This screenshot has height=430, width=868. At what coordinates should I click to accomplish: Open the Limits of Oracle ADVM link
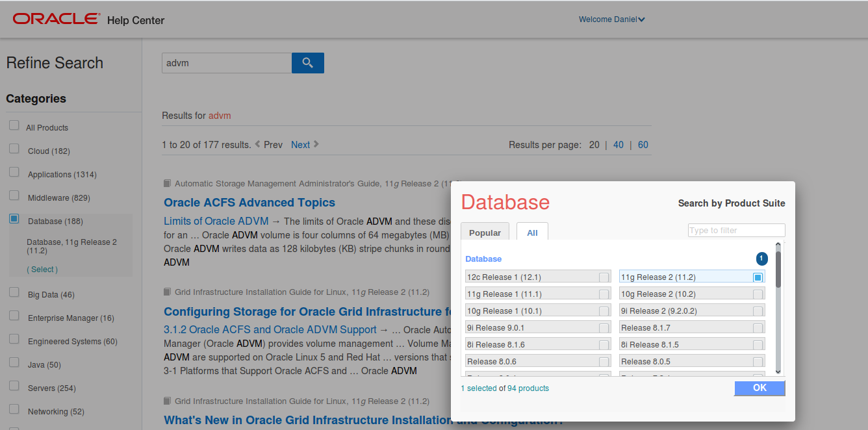(216, 221)
